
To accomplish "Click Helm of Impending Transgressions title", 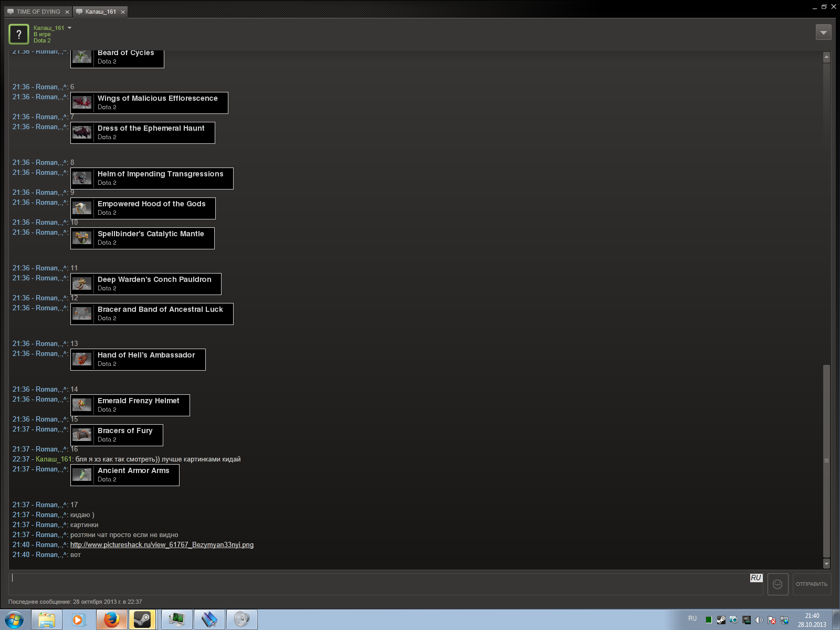I will 160,174.
